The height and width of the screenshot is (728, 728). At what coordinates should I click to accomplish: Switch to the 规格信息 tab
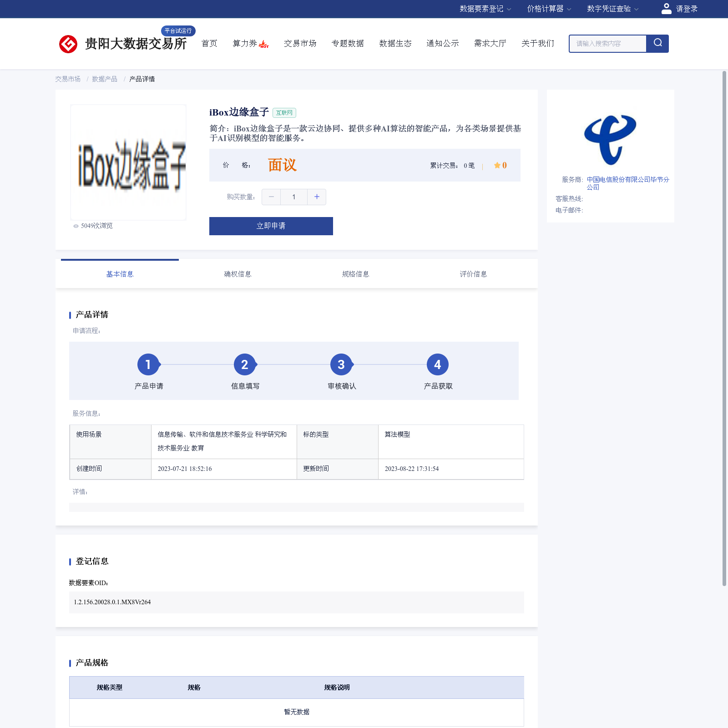tap(355, 274)
